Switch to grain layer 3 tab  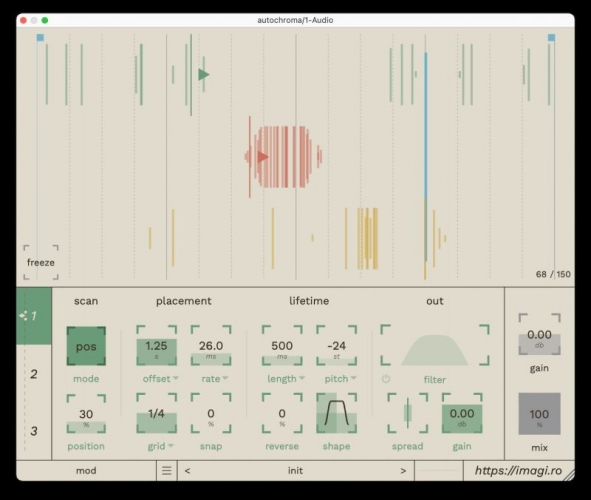34,431
